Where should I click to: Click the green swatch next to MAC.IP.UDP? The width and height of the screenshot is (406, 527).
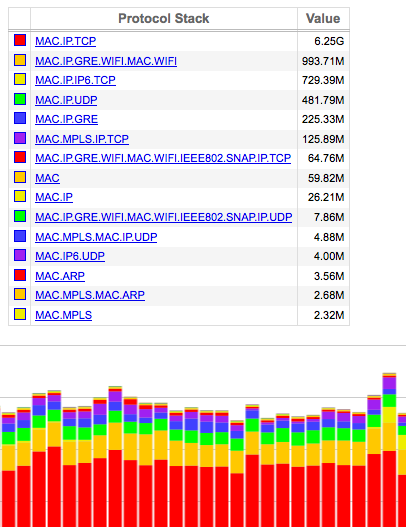[20, 99]
